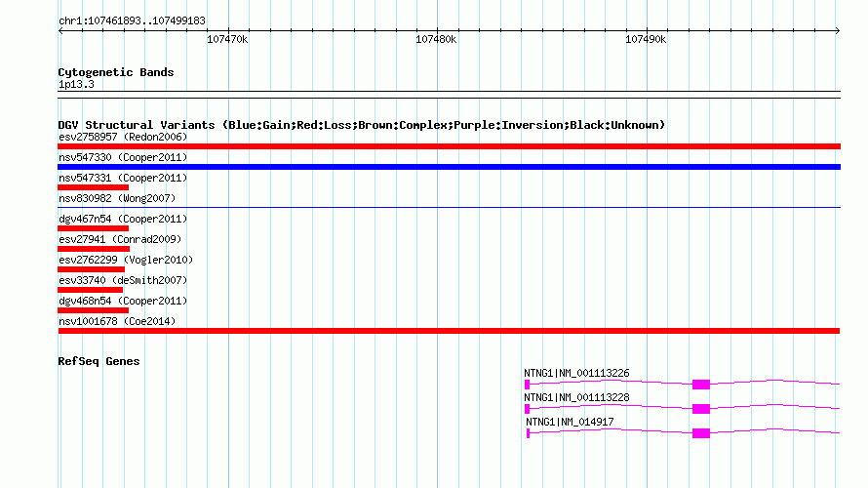Click the 1p13.3 band label
Image resolution: width=868 pixels, height=488 pixels.
click(x=76, y=85)
